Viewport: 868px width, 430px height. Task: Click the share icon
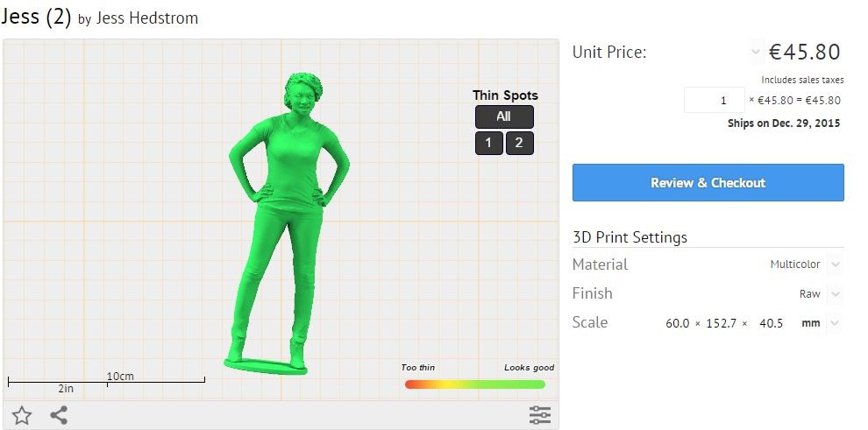coord(59,415)
